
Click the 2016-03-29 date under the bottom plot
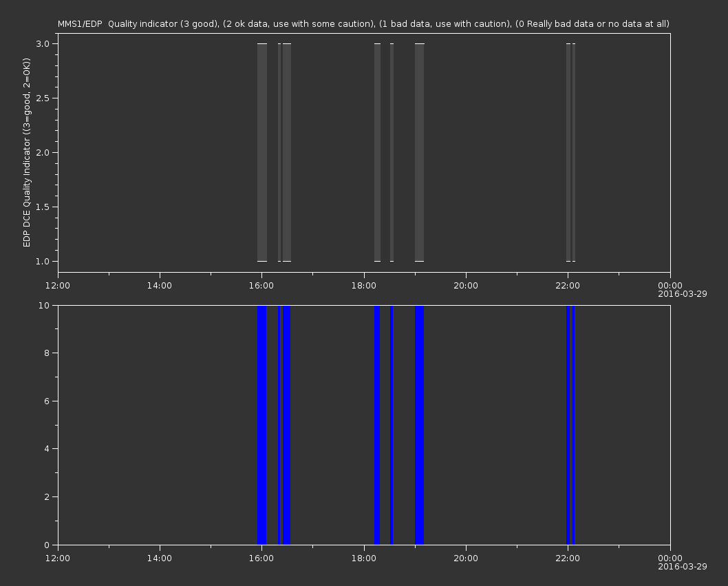coord(683,567)
